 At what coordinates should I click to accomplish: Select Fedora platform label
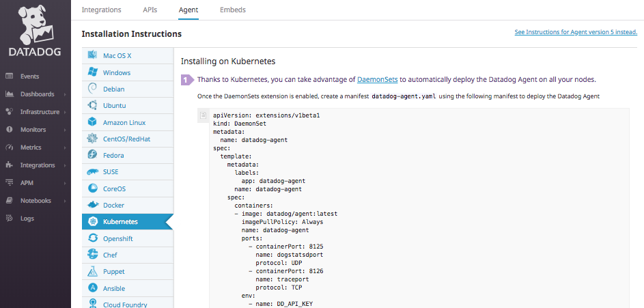click(113, 156)
